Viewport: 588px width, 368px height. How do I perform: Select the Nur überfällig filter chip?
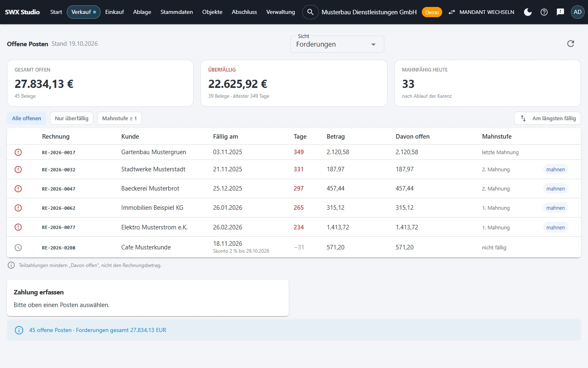coord(71,118)
